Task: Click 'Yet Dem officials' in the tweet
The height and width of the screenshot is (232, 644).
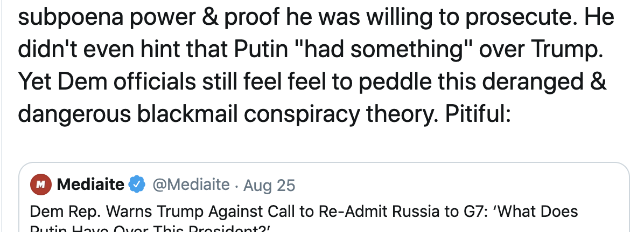Action: 107,82
